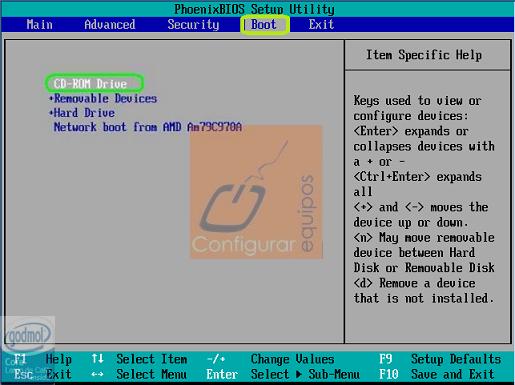Click the '<Ctrl+Enter> expands' help line

[418, 176]
